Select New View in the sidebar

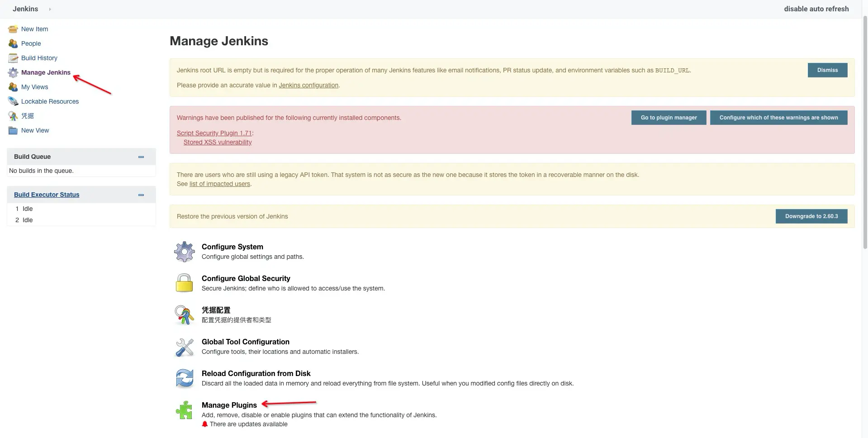click(35, 130)
